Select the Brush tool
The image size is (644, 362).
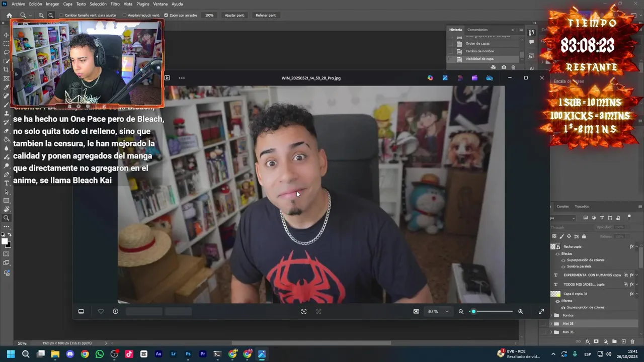(7, 105)
